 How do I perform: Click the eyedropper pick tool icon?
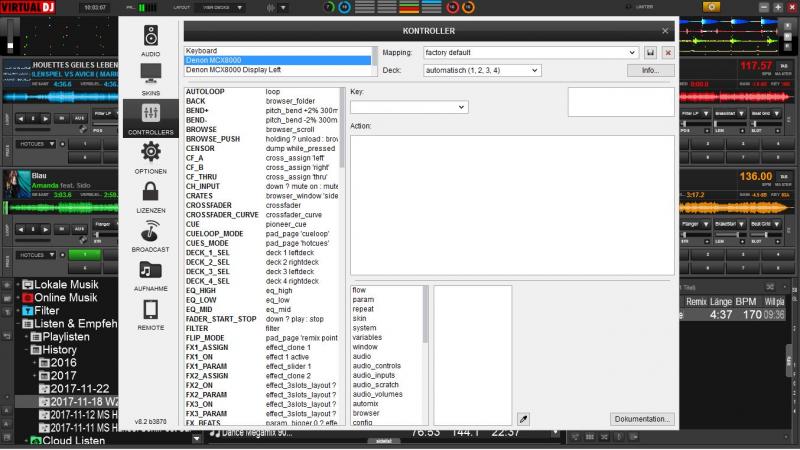[x=523, y=419]
